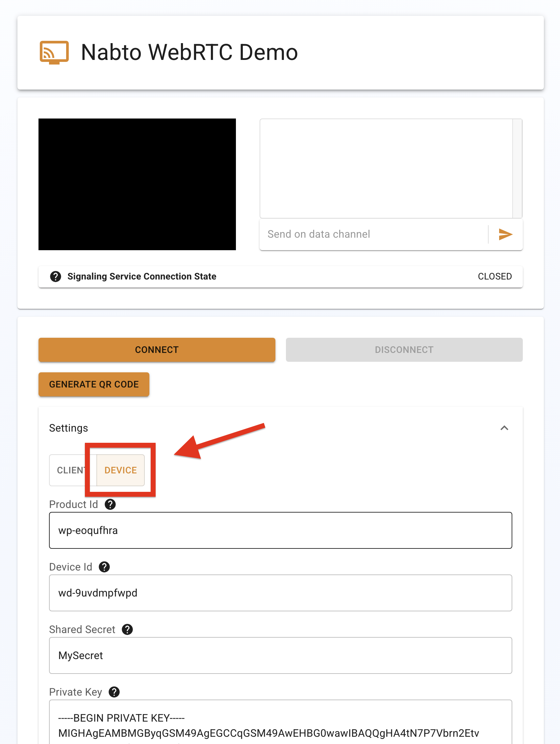
Task: Click the cast screen logo icon
Action: click(x=54, y=52)
